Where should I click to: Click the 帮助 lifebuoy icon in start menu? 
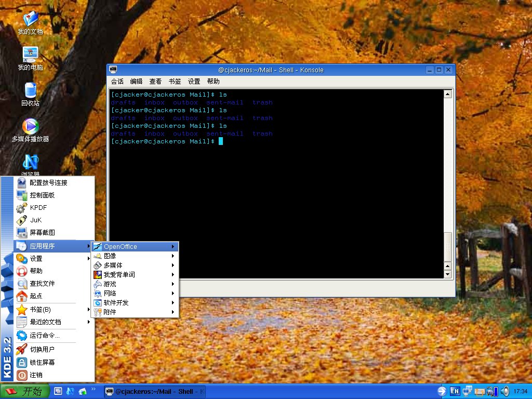pyautogui.click(x=22, y=271)
